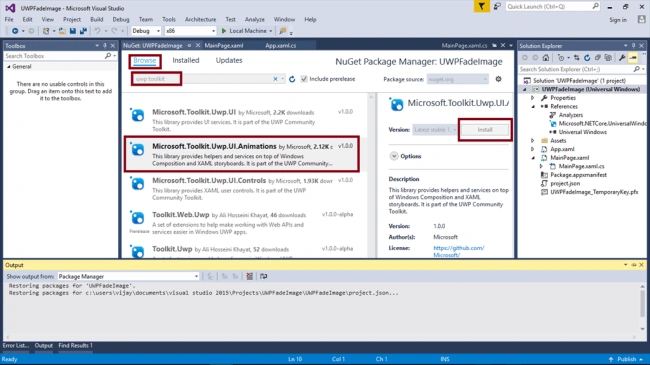Image resolution: width=650 pixels, height=365 pixels.
Task: Click the Redo toolbar icon
Action: tap(114, 31)
